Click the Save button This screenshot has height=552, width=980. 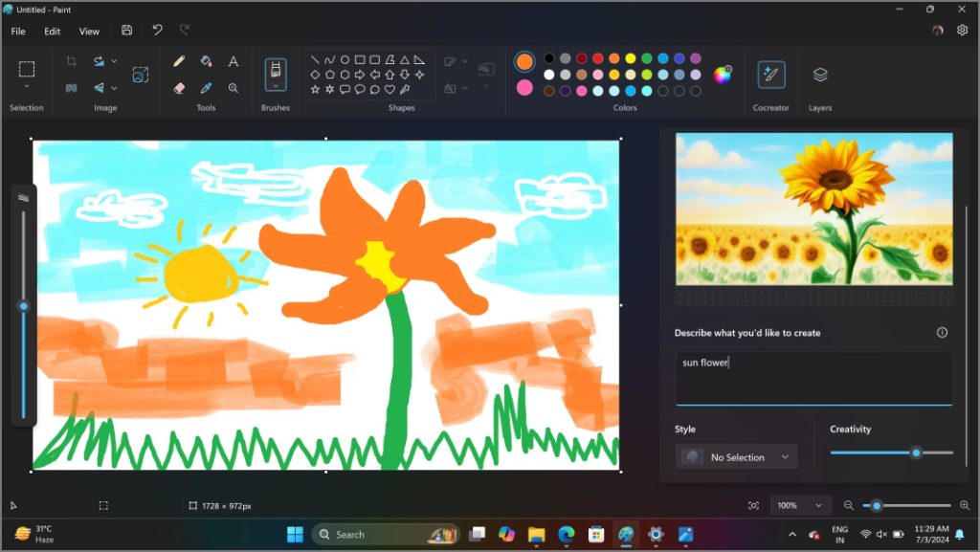[126, 30]
